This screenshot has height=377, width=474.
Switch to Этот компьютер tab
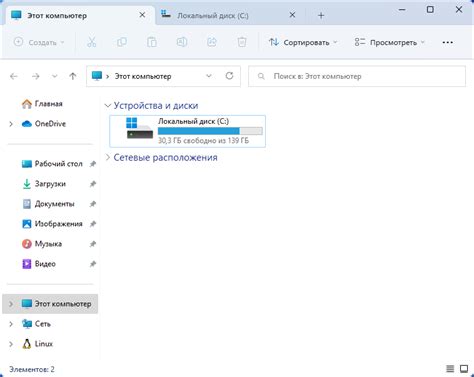[x=79, y=15]
